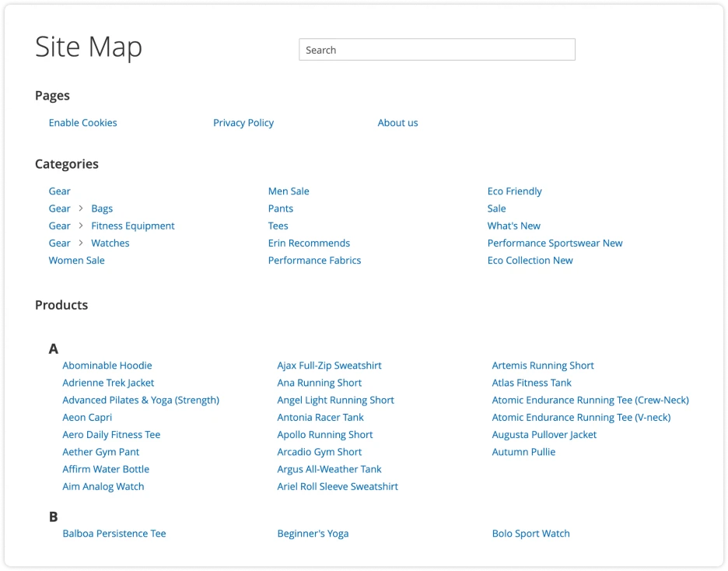Open the Performance Fabrics category
This screenshot has height=571, width=728.
point(314,260)
